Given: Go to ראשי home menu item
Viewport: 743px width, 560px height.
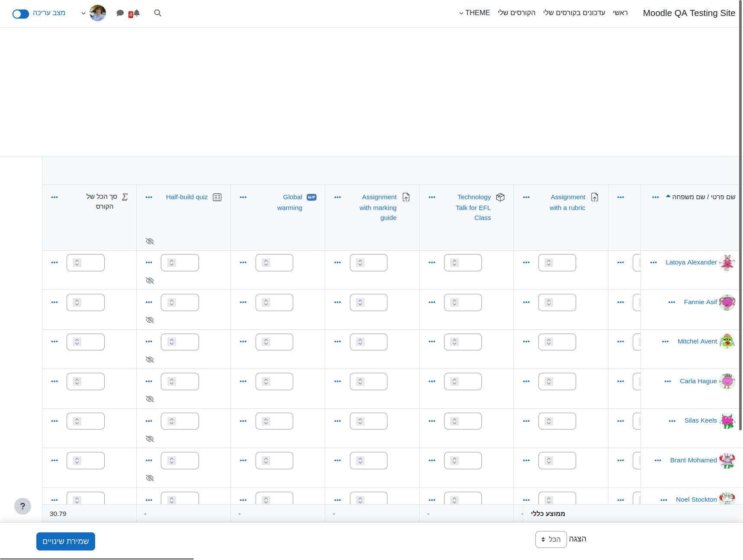Looking at the screenshot, I should tap(620, 13).
